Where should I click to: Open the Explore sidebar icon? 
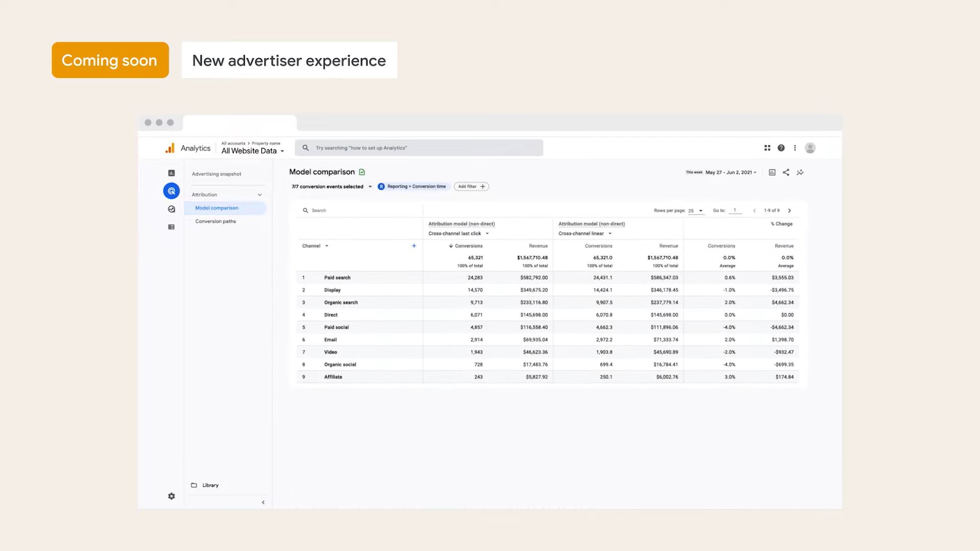point(171,209)
